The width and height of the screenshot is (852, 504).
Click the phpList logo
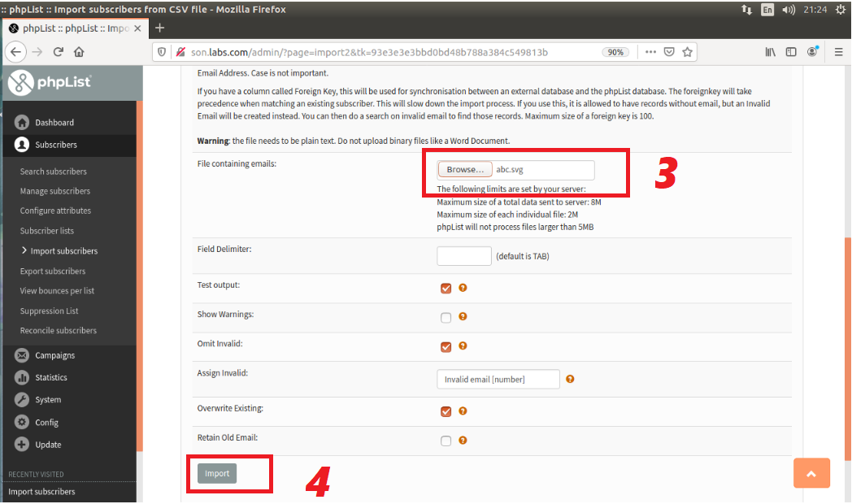pyautogui.click(x=50, y=83)
